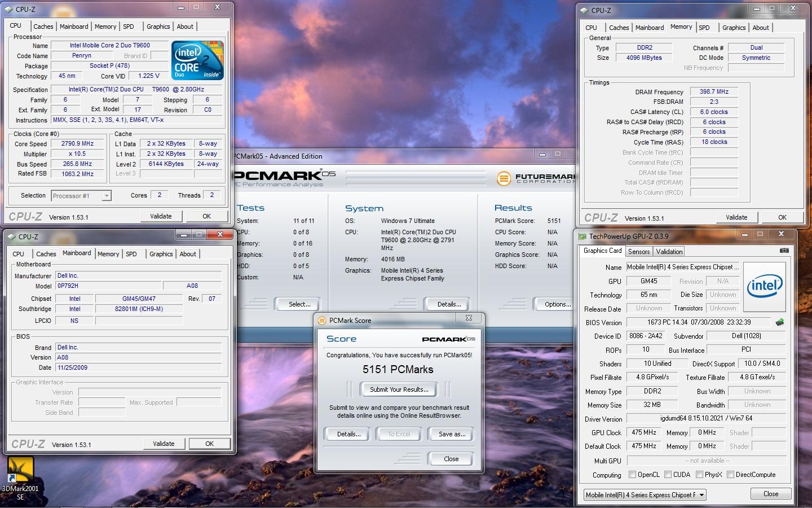Screen dimensions: 812x508
Task: Select the Validation tab in GPU-Z
Action: 669,252
